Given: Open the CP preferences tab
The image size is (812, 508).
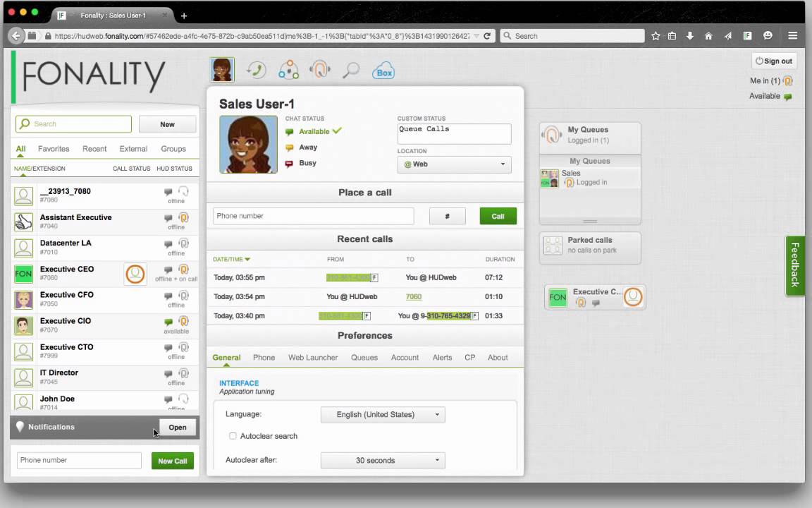Looking at the screenshot, I should [x=469, y=358].
